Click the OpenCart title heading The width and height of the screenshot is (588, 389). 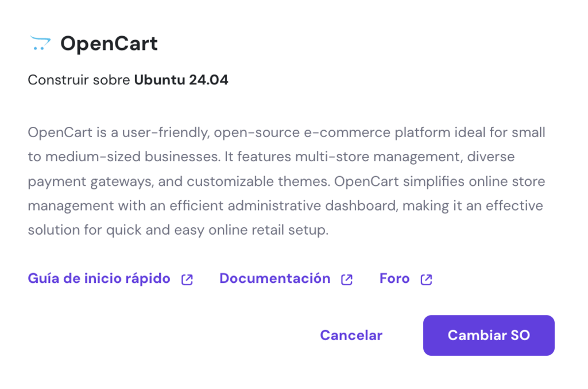click(109, 43)
